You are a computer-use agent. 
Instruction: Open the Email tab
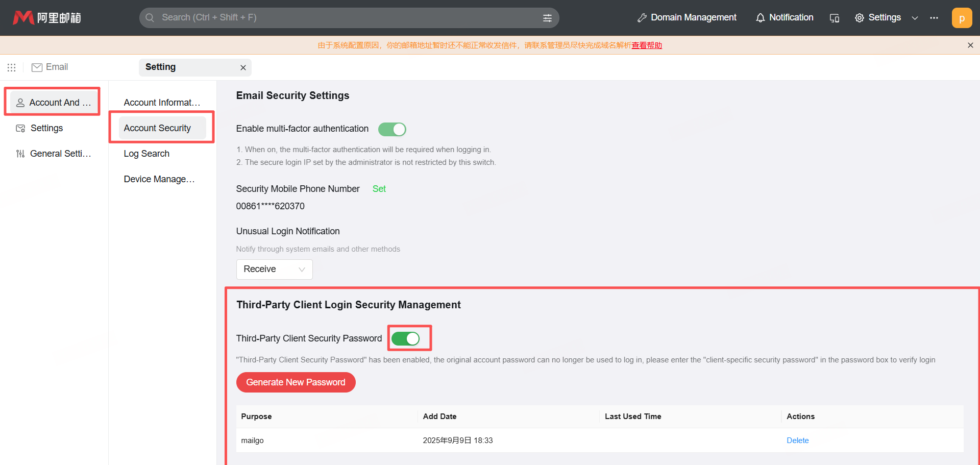(x=50, y=67)
